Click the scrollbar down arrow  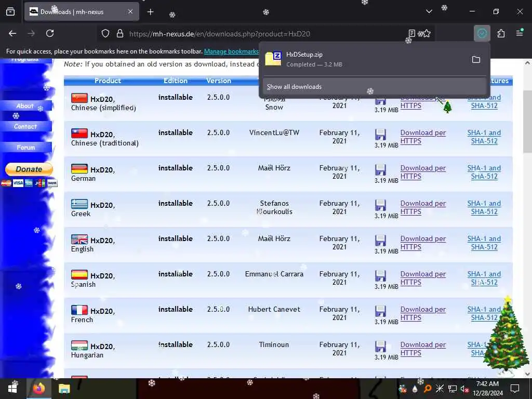[527, 374]
